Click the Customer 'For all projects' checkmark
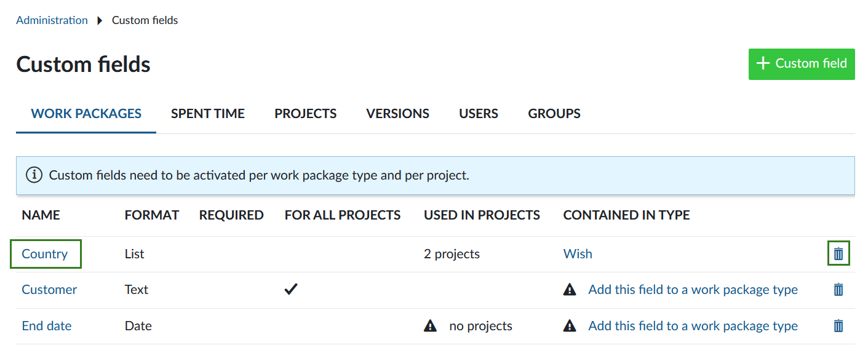This screenshot has width=868, height=353. pos(291,290)
